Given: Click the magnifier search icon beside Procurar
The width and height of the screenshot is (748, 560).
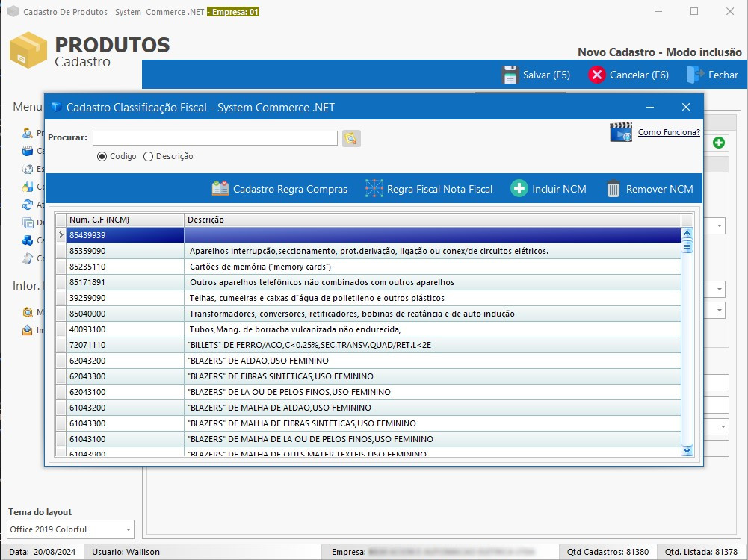Looking at the screenshot, I should pyautogui.click(x=350, y=138).
